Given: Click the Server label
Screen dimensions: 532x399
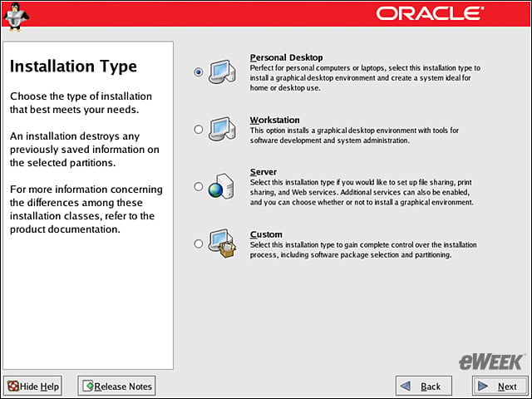Looking at the screenshot, I should [x=264, y=172].
